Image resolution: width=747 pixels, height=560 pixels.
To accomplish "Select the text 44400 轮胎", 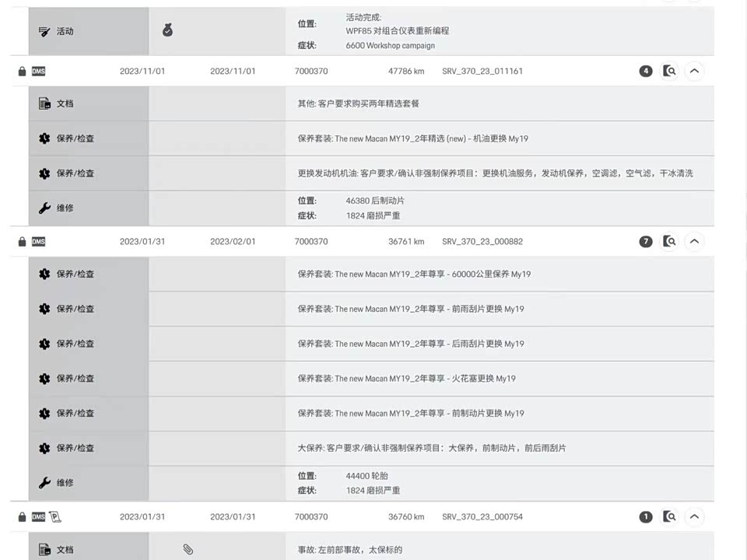I will (366, 476).
